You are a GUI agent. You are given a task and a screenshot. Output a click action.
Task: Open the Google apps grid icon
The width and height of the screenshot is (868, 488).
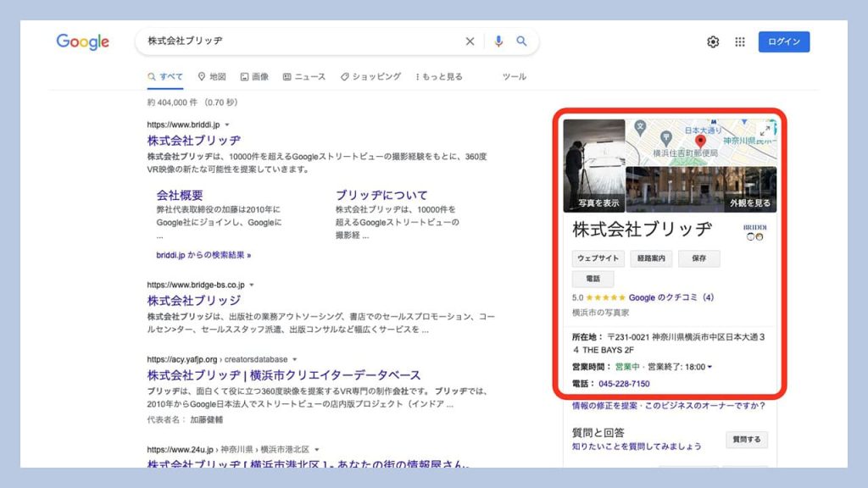[x=740, y=42]
